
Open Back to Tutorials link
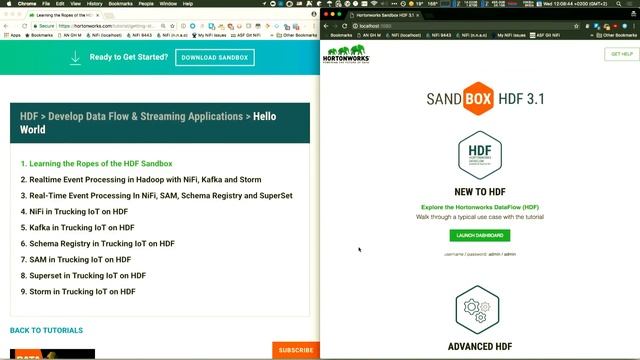click(x=46, y=330)
